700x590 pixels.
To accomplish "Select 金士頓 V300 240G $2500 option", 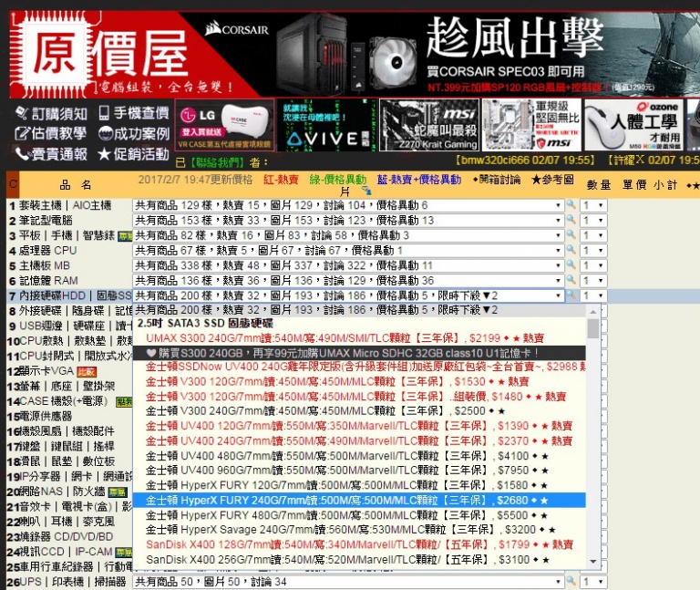I will pyautogui.click(x=359, y=411).
